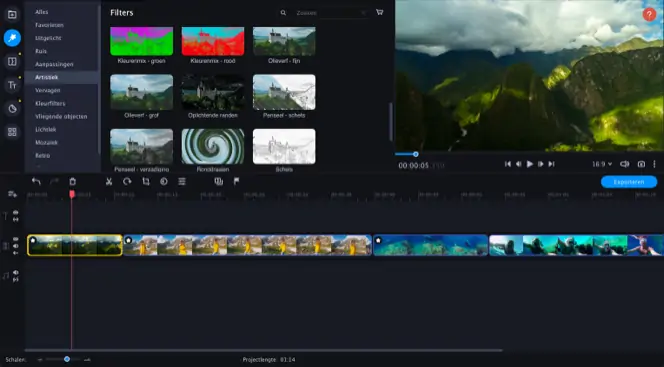
Task: Click the add track icon
Action: coord(12,194)
